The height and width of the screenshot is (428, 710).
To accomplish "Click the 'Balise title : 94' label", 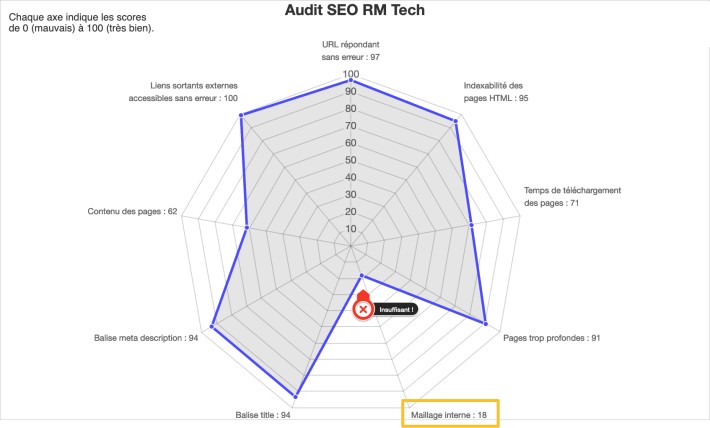I will [x=263, y=415].
